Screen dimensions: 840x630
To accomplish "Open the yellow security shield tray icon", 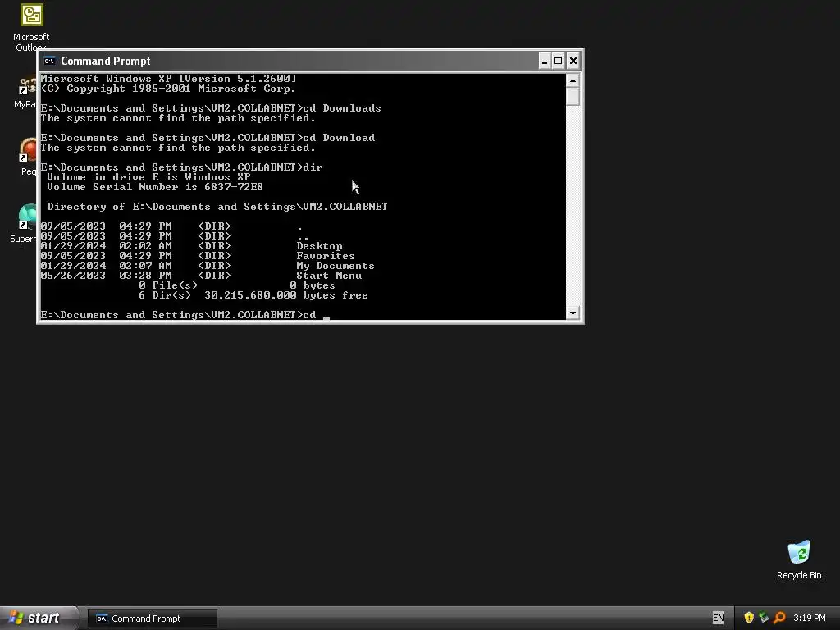I will (x=749, y=618).
